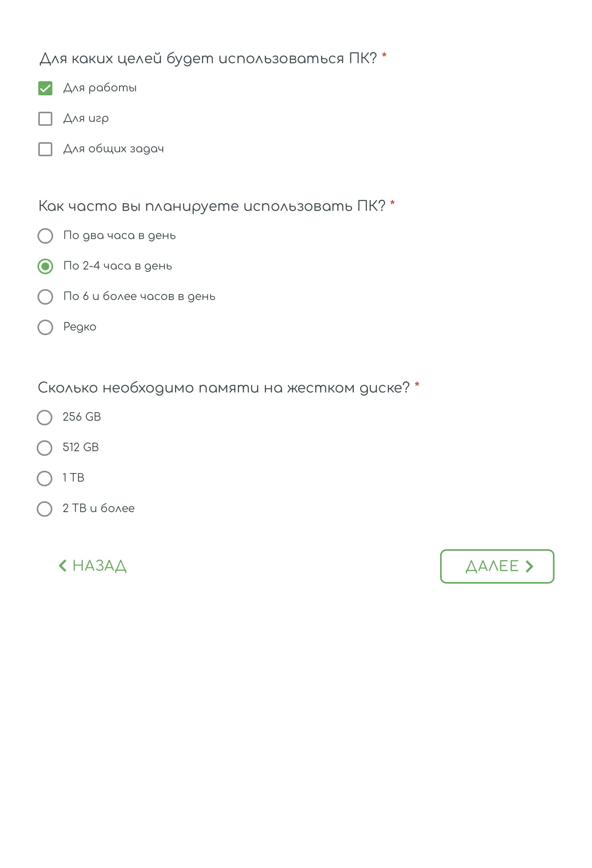Click the '512 GB' option label text
The width and height of the screenshot is (592, 868).
click(x=81, y=448)
